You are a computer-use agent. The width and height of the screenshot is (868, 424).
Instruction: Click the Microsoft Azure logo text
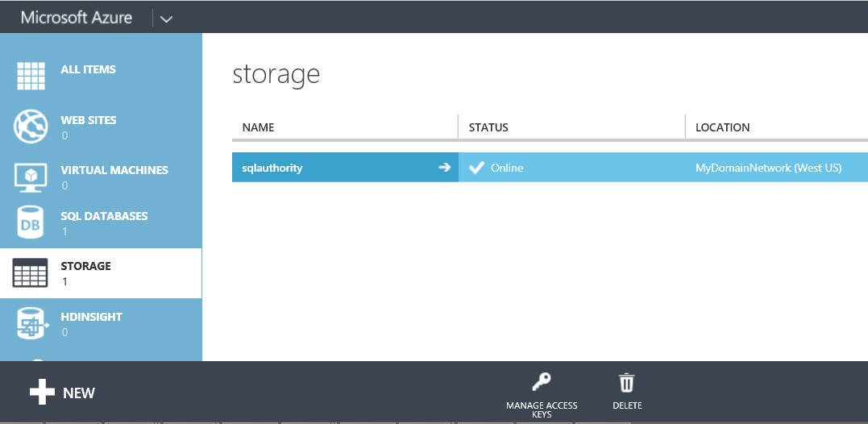77,18
